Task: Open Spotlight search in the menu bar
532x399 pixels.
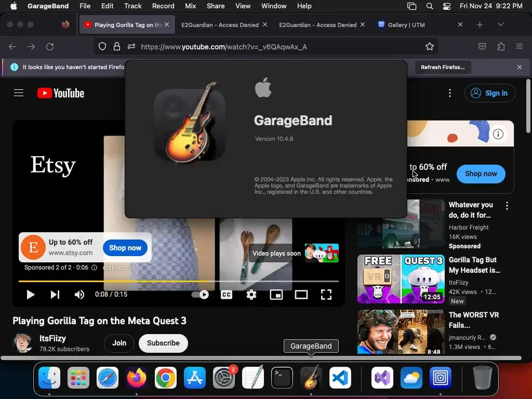Action: 430,6
